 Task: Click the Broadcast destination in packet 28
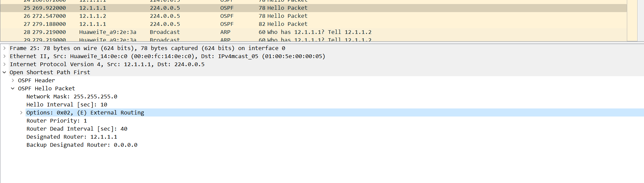click(165, 32)
